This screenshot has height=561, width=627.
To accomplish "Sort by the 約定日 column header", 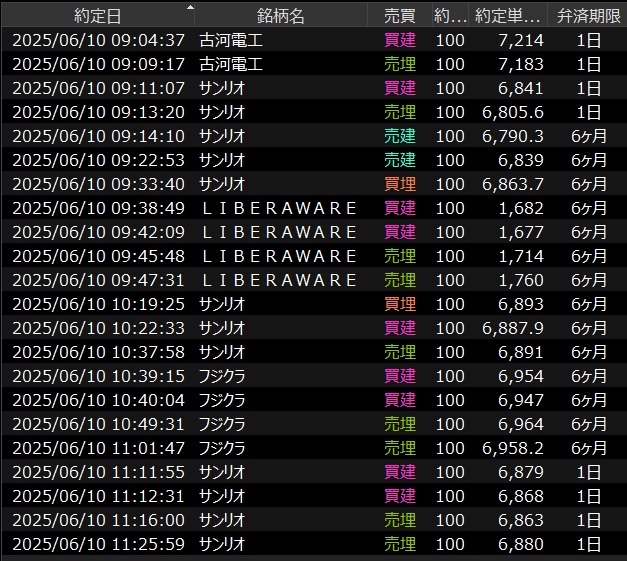I will (x=98, y=16).
